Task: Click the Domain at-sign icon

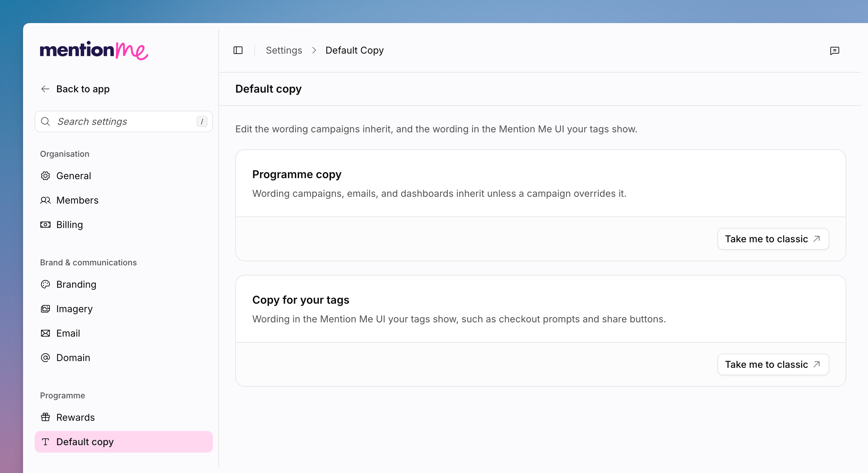Action: click(45, 358)
